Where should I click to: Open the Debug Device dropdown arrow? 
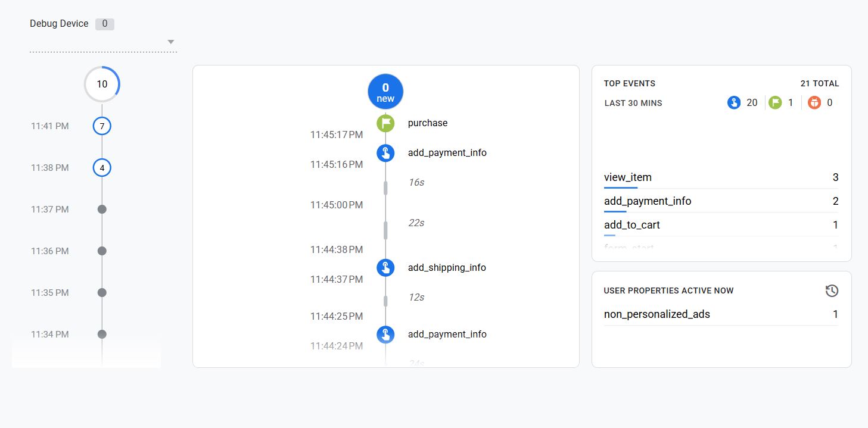[171, 42]
